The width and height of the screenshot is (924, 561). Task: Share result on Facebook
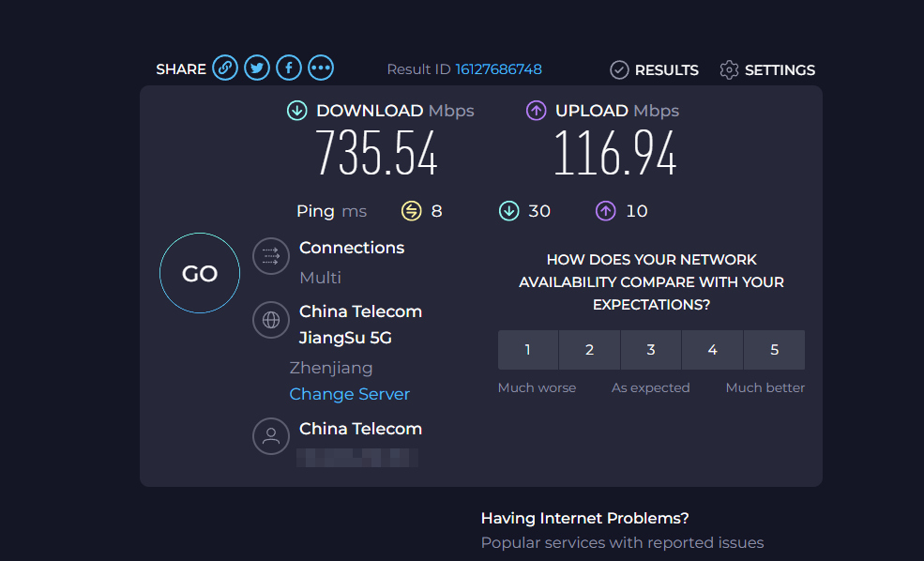[289, 68]
